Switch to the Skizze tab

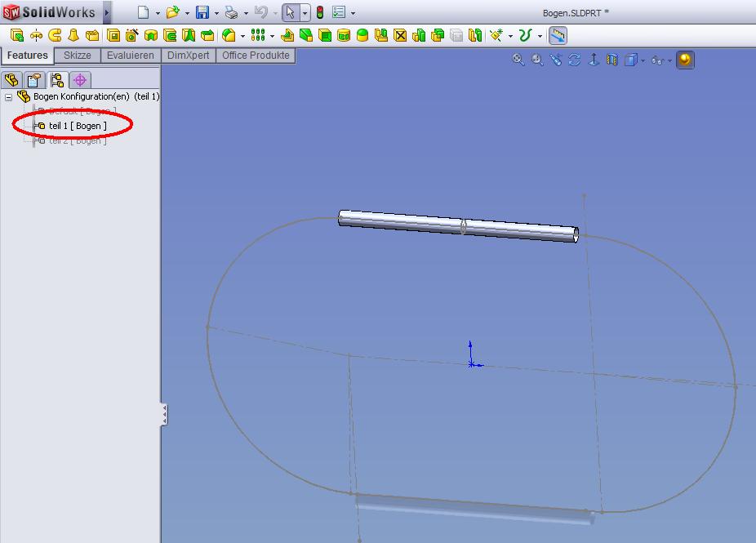pyautogui.click(x=78, y=56)
